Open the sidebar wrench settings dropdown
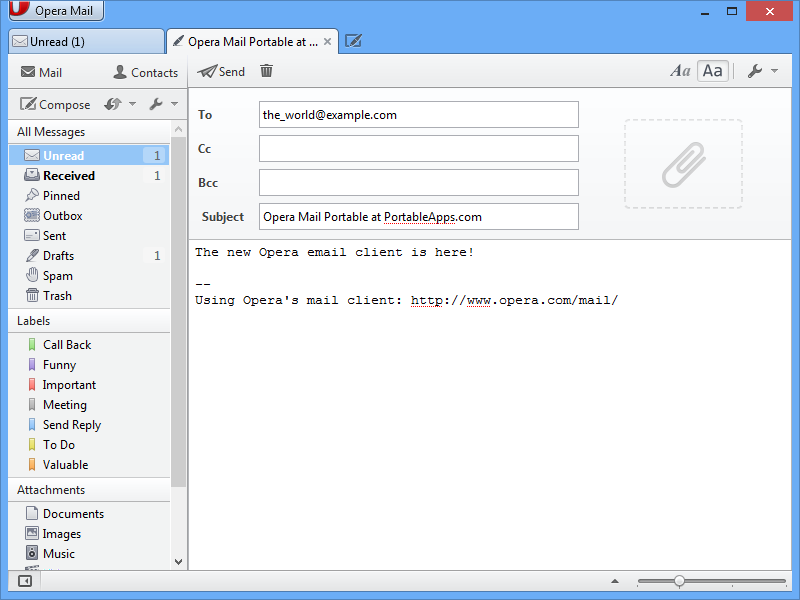 point(163,104)
